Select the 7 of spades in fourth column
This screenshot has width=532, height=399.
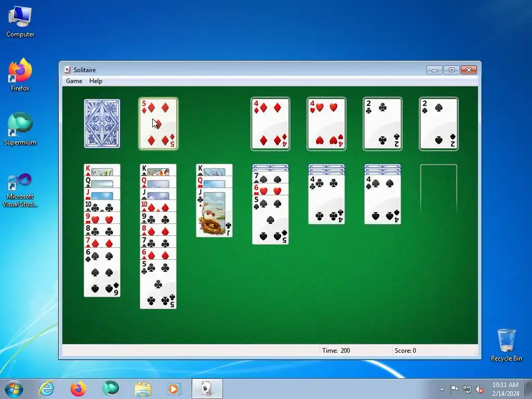click(270, 178)
